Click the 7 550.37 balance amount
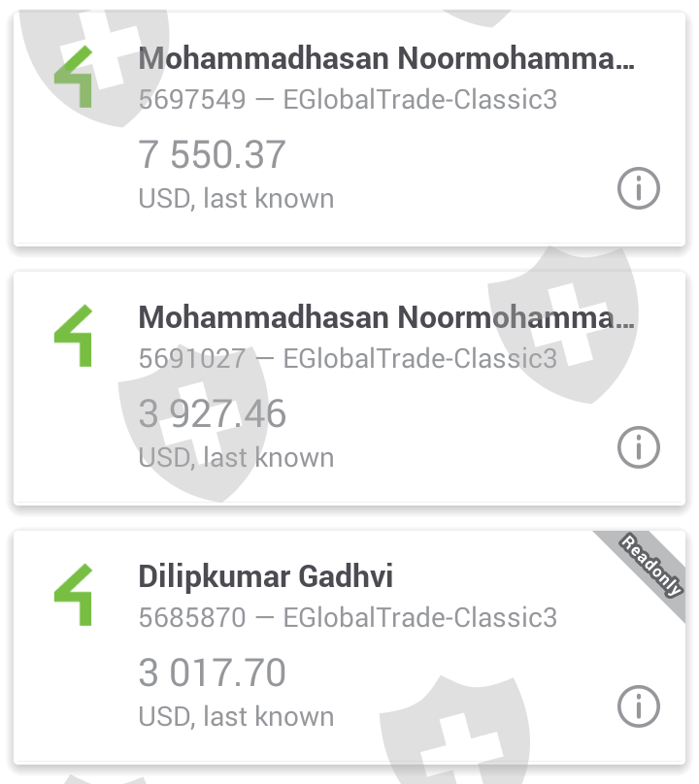Viewport: 699px width, 784px height. coord(213,155)
